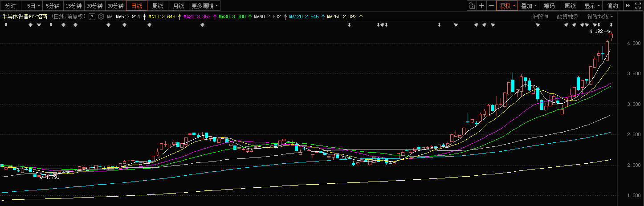
Task: Click the 画线 drawing tools button
Action: 571,6
